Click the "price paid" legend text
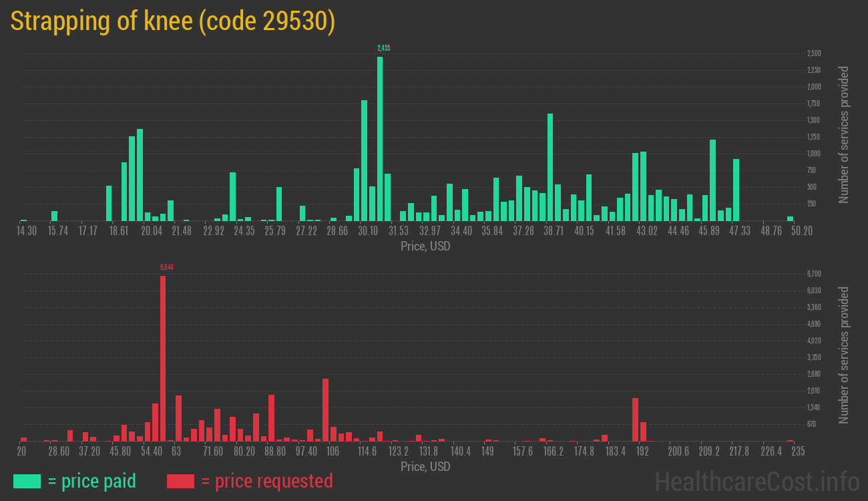 92,481
